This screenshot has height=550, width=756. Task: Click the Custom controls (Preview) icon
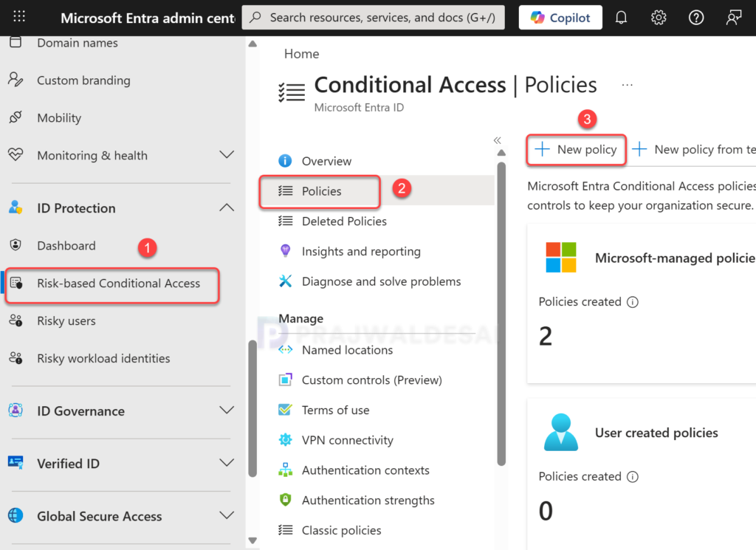[x=285, y=379]
